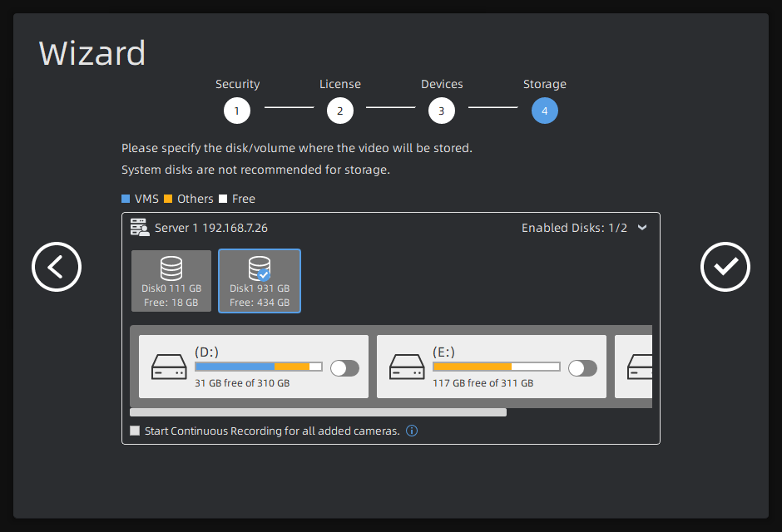Enable the E: volume toggle

point(582,368)
